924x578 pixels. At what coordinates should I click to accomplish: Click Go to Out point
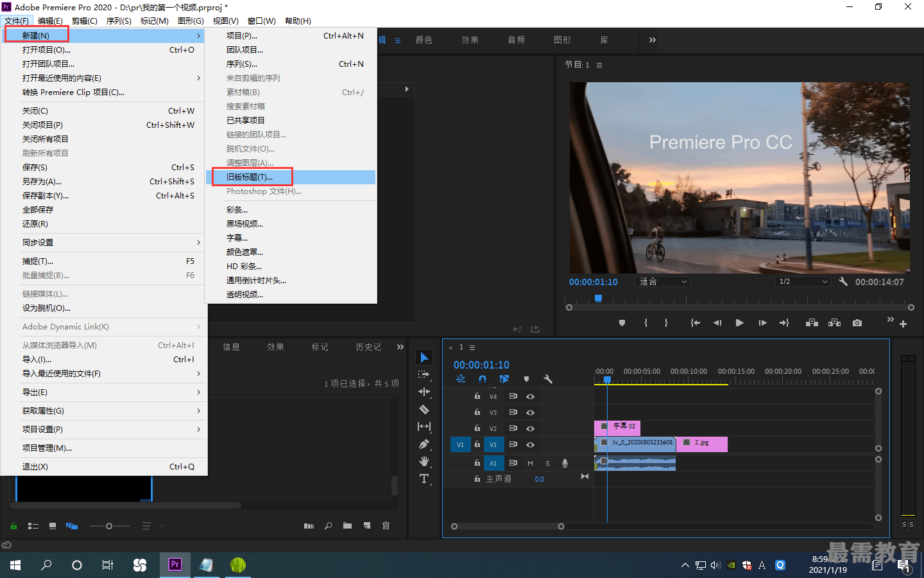[784, 323]
